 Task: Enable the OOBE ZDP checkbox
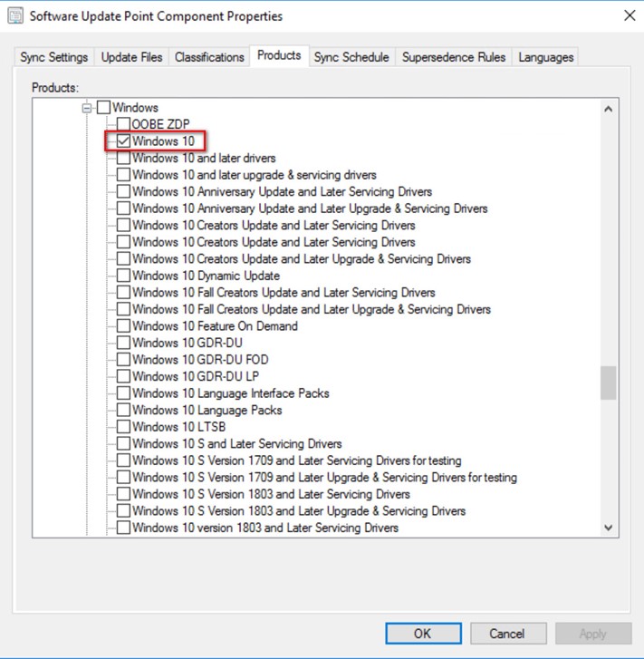point(123,123)
